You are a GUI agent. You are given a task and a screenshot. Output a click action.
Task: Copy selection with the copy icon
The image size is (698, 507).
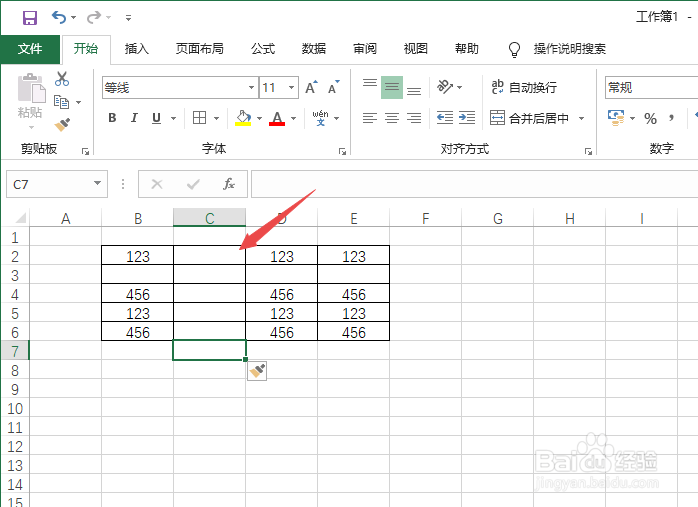[61, 102]
